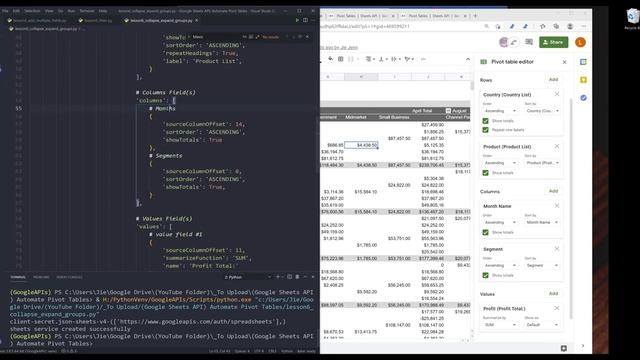Split the VS Code editor
640x360 pixels.
[x=305, y=20]
